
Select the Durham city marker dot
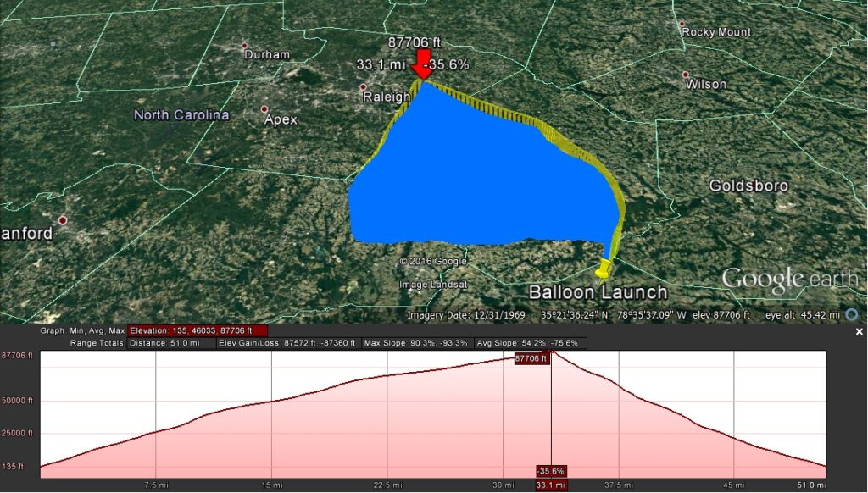point(244,46)
